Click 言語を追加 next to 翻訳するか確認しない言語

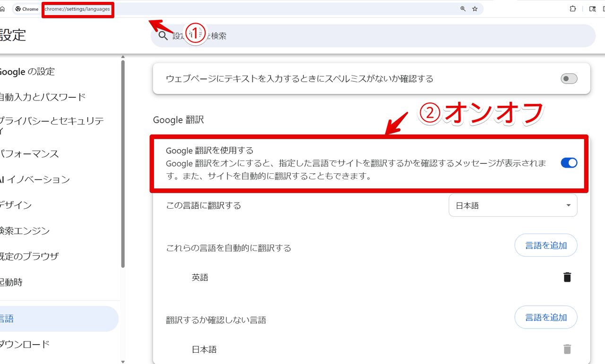click(545, 317)
